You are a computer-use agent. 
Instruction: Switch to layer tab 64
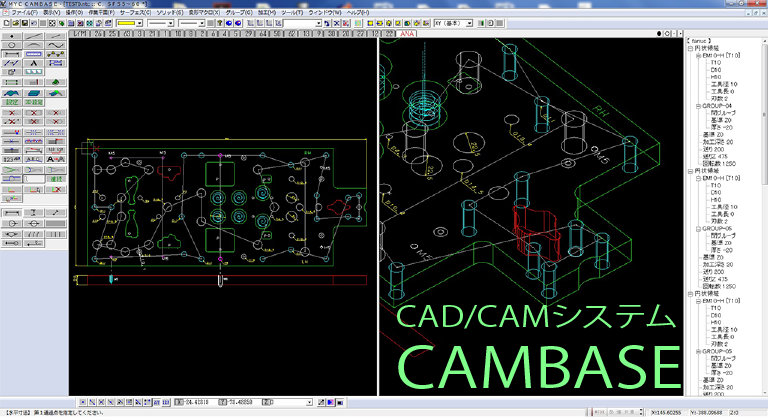tap(264, 34)
